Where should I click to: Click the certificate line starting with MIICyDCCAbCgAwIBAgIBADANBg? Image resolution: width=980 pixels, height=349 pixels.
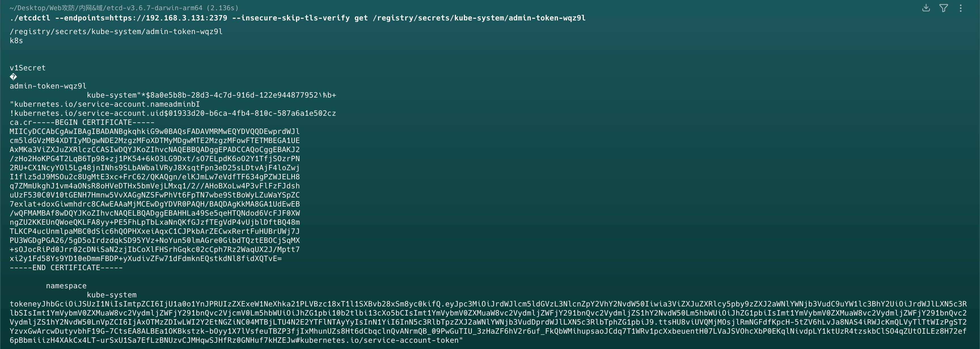[x=155, y=132]
